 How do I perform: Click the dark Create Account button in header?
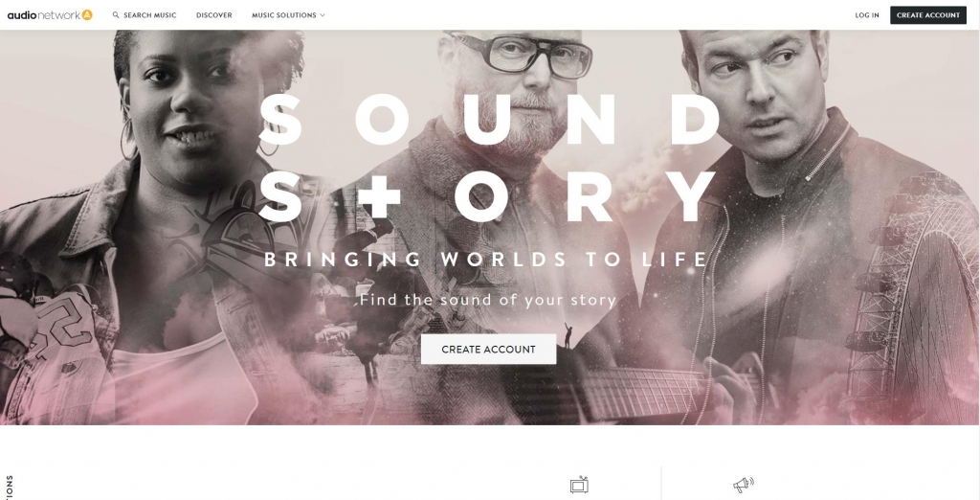[928, 15]
